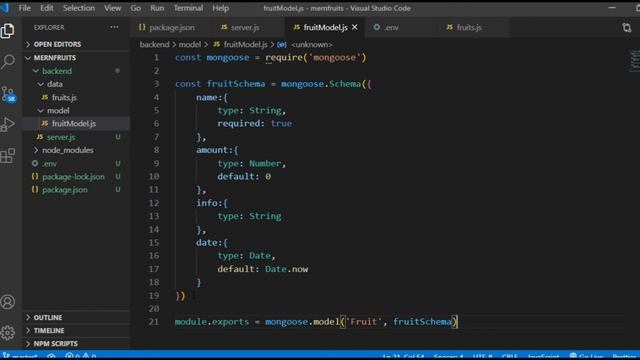
Task: Open package-lock.json from the file tree
Action: (x=73, y=176)
